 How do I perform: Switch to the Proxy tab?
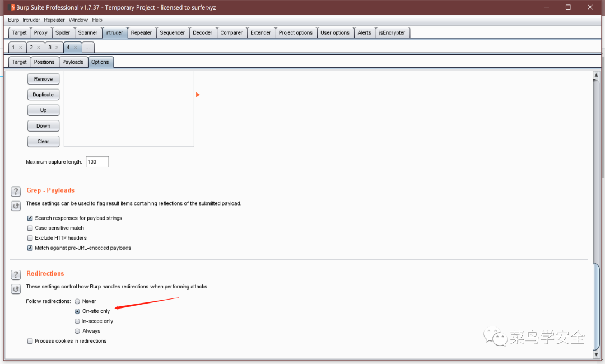tap(40, 33)
